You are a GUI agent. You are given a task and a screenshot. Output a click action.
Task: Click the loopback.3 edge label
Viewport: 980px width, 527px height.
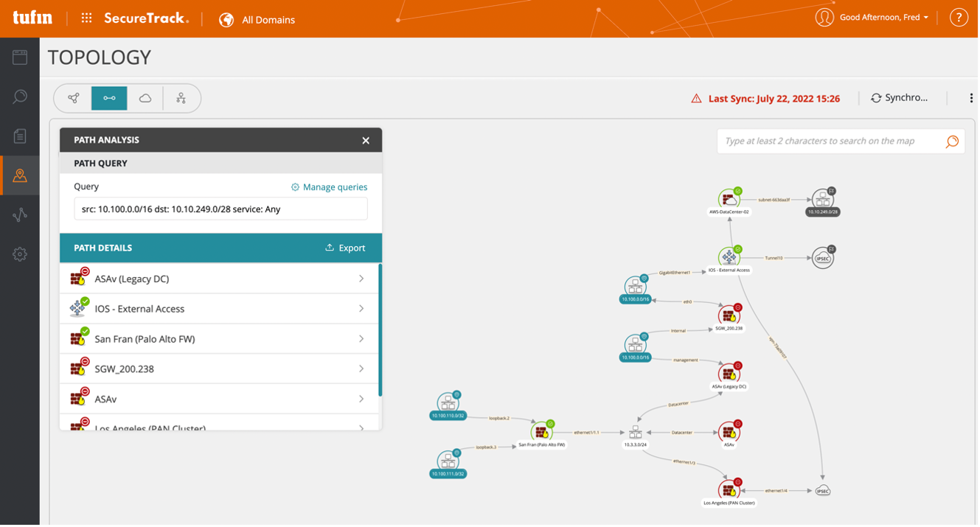(x=486, y=447)
